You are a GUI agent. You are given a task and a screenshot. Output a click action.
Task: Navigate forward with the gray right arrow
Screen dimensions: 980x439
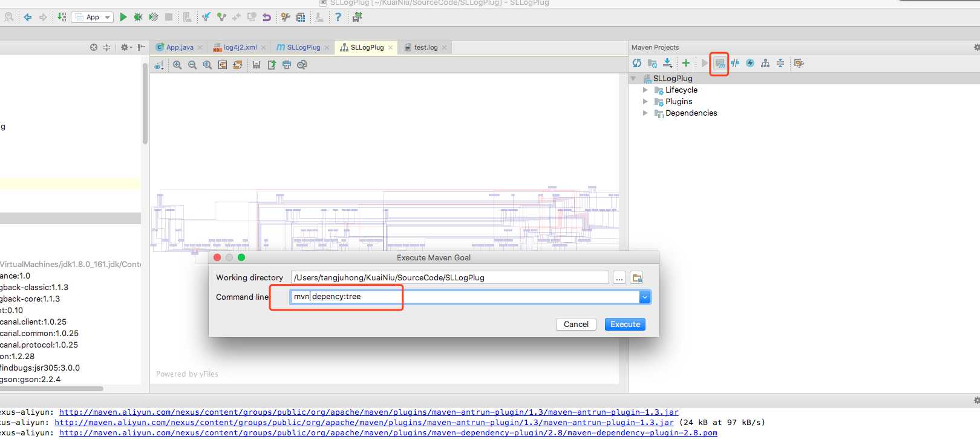click(43, 17)
